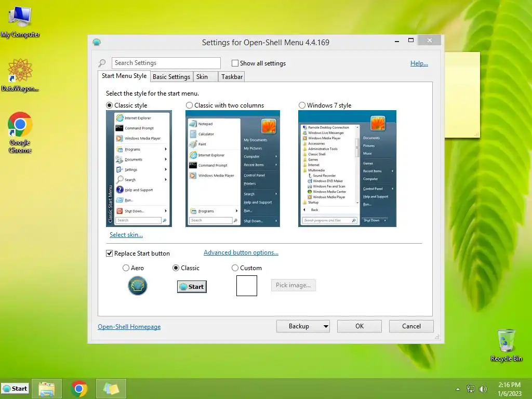Switch to the Basic Settings tab
The height and width of the screenshot is (399, 532).
(171, 77)
